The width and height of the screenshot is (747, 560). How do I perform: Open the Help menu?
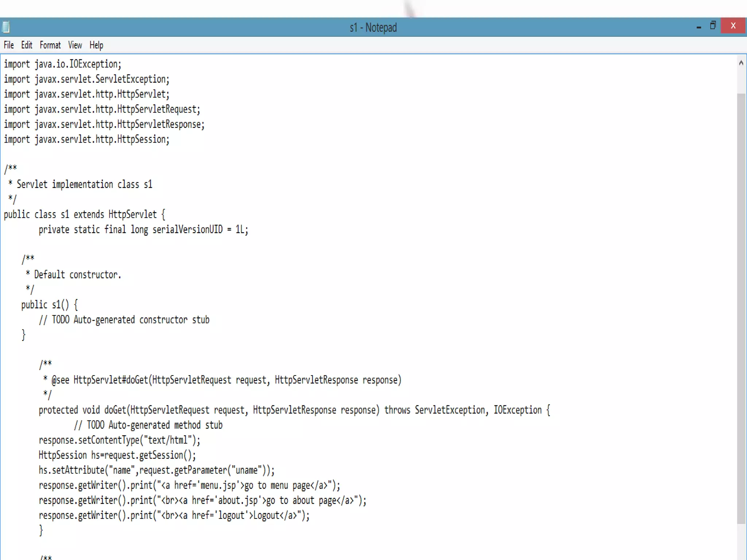(x=96, y=45)
